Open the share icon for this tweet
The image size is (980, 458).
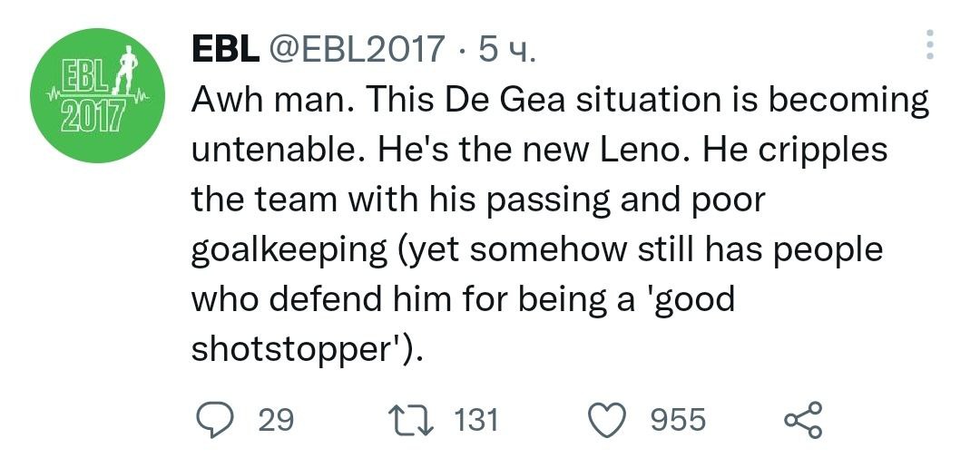point(802,420)
